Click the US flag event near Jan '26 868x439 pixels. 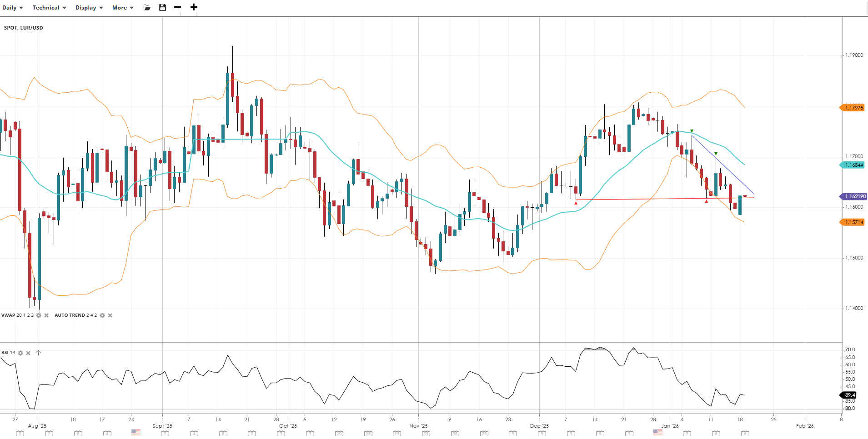[658, 433]
